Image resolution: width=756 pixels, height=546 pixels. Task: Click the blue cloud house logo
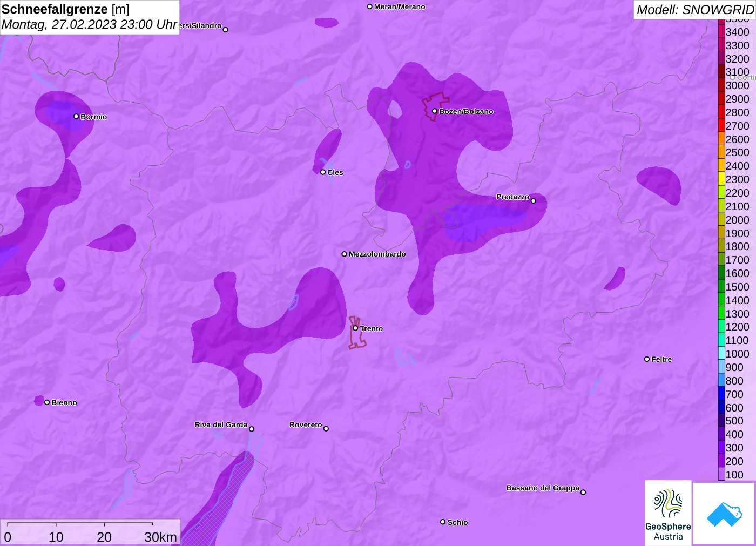(x=724, y=514)
